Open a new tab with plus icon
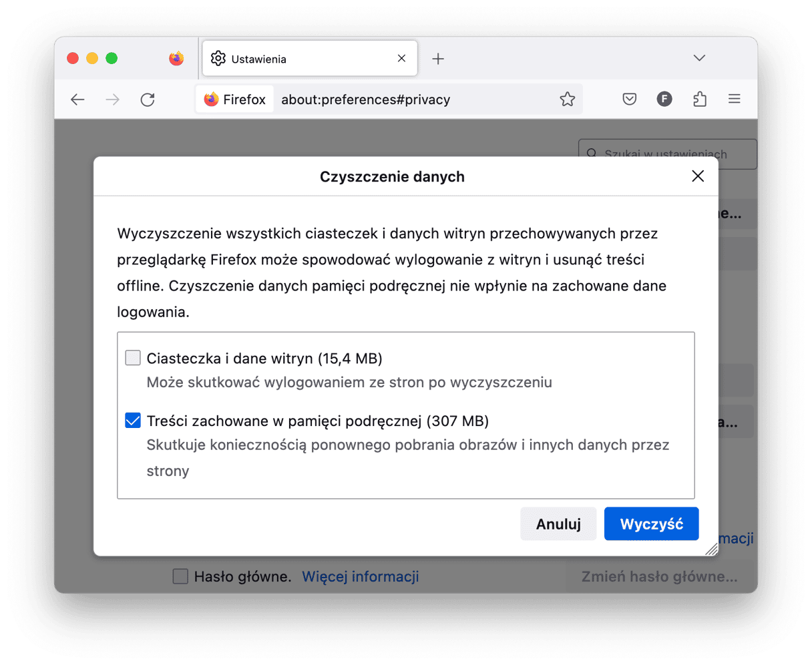812x665 pixels. (x=438, y=59)
